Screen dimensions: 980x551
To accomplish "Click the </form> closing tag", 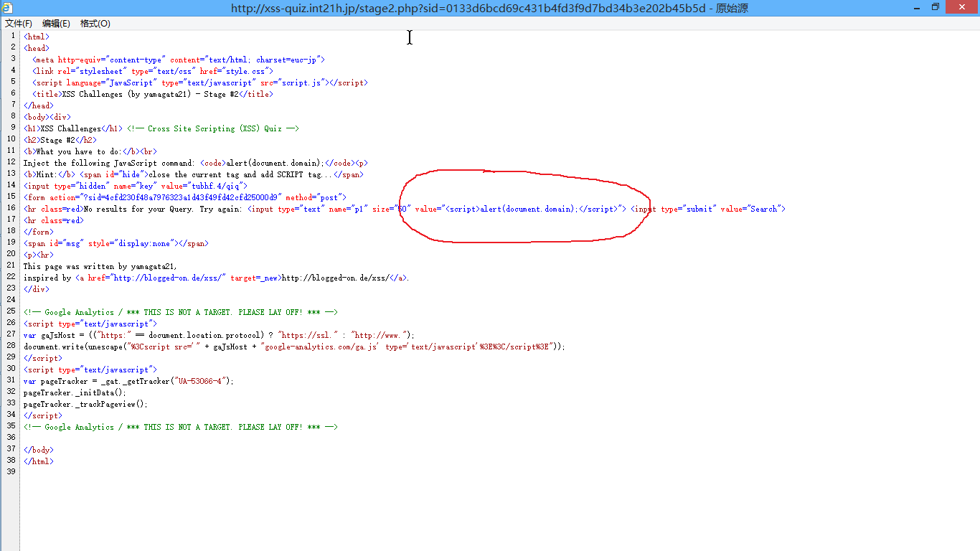I will pos(39,232).
